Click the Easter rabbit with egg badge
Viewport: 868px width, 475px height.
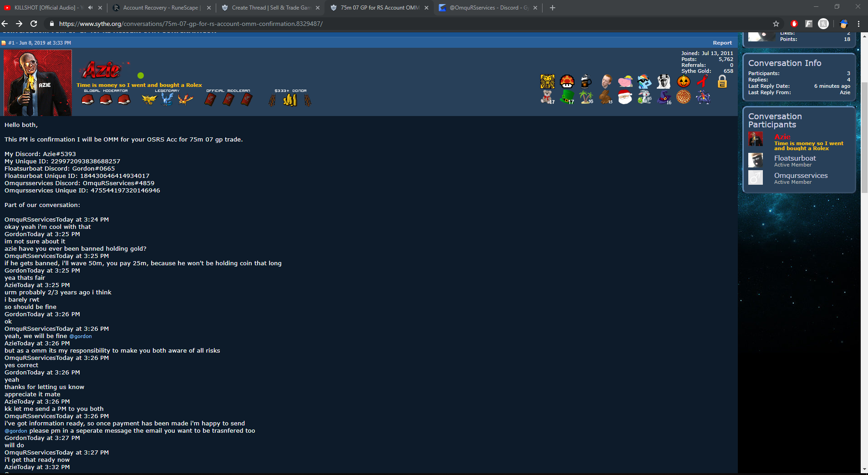pos(645,97)
